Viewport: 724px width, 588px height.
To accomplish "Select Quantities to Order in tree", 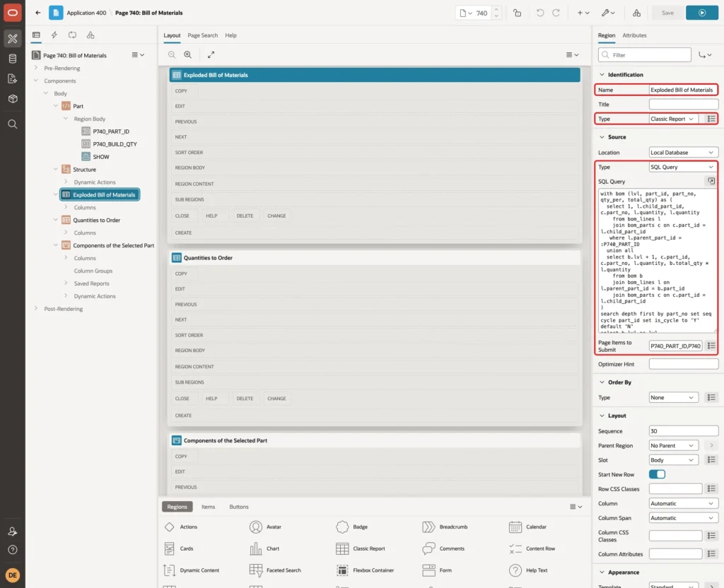I will tap(96, 220).
